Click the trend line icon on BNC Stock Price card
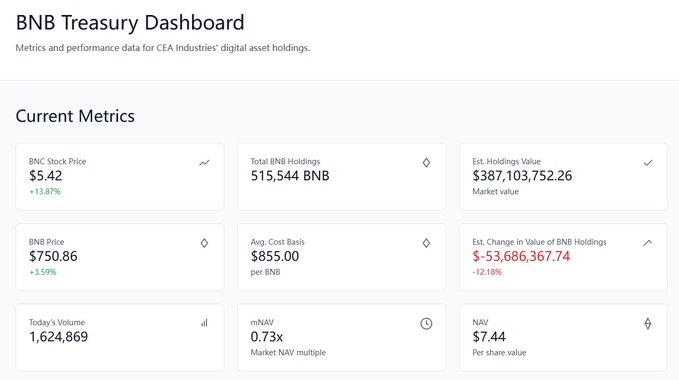 click(x=204, y=163)
